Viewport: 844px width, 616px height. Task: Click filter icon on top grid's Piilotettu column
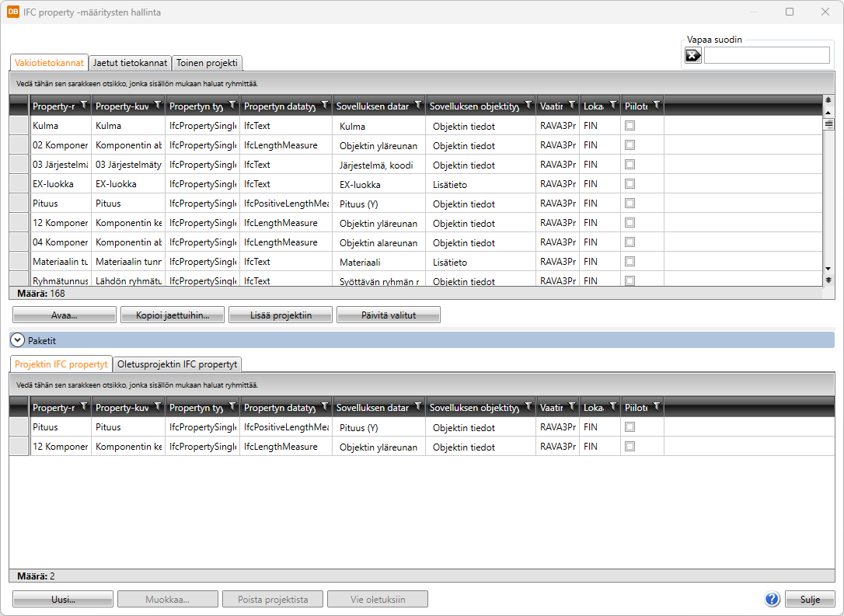656,105
